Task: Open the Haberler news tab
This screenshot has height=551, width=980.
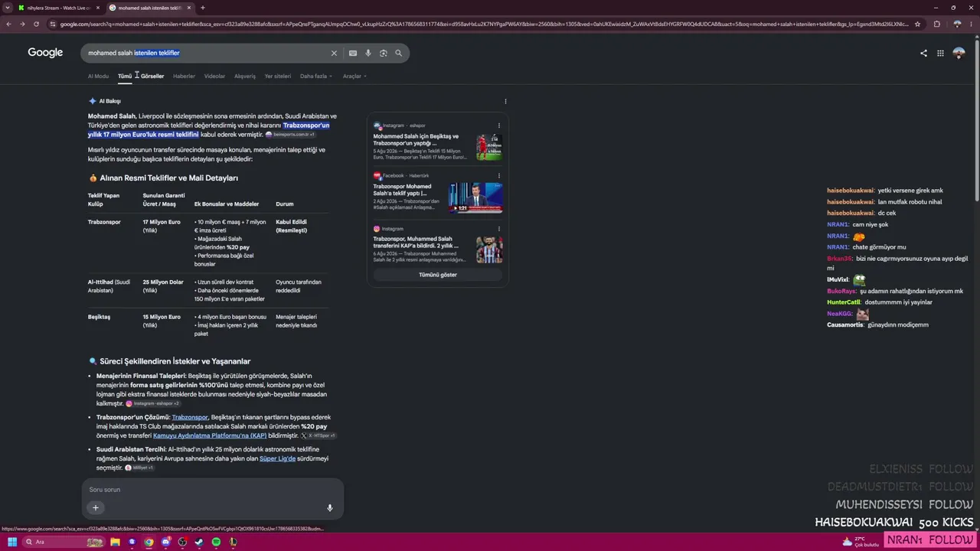Action: (184, 77)
